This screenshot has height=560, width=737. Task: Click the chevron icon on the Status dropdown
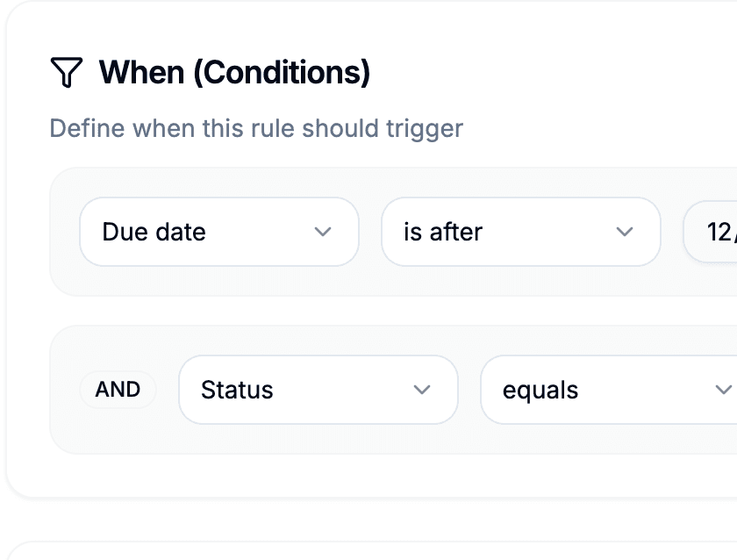pyautogui.click(x=422, y=390)
